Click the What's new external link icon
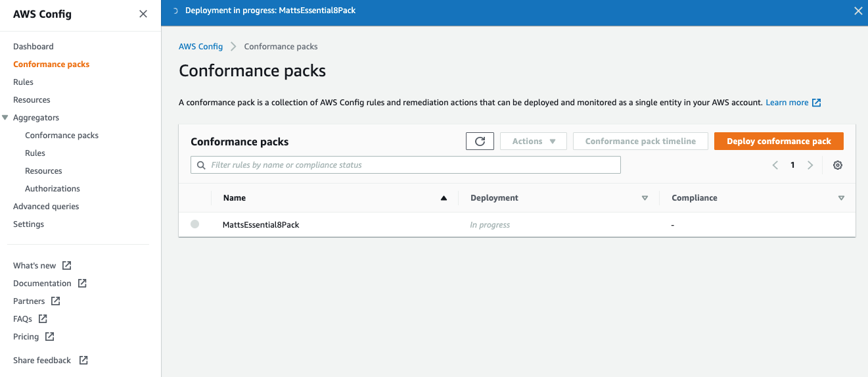The image size is (868, 377). tap(67, 266)
